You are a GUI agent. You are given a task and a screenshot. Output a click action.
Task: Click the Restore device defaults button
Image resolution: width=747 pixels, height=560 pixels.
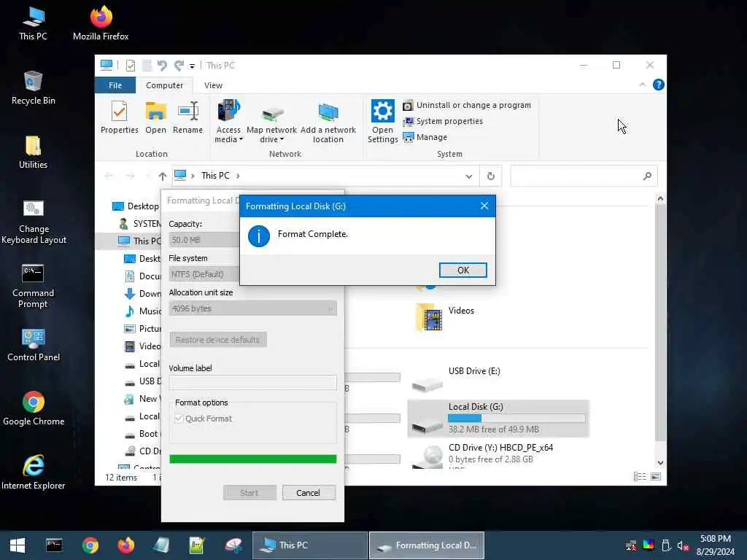pyautogui.click(x=217, y=340)
